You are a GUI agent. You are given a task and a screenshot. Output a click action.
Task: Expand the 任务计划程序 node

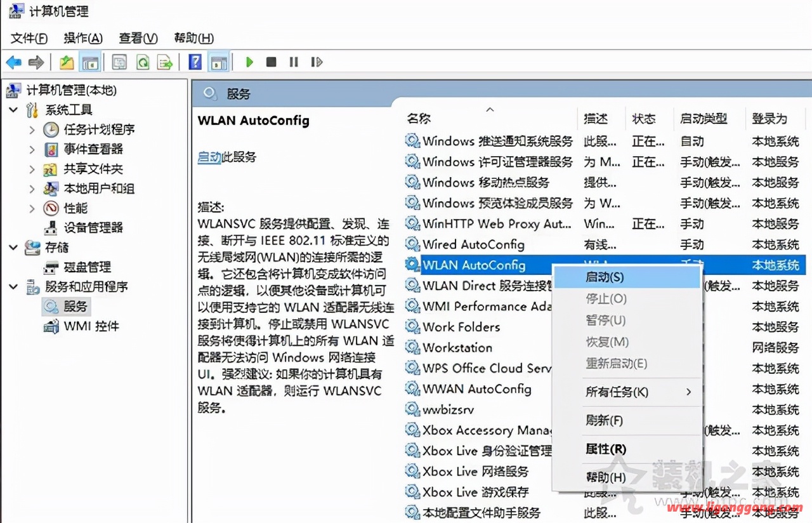click(32, 129)
